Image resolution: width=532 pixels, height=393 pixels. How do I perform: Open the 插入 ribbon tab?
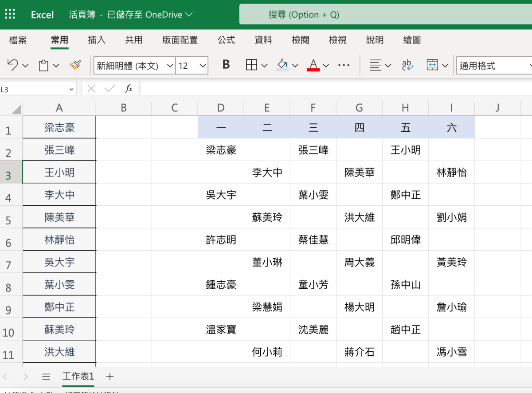coord(97,40)
